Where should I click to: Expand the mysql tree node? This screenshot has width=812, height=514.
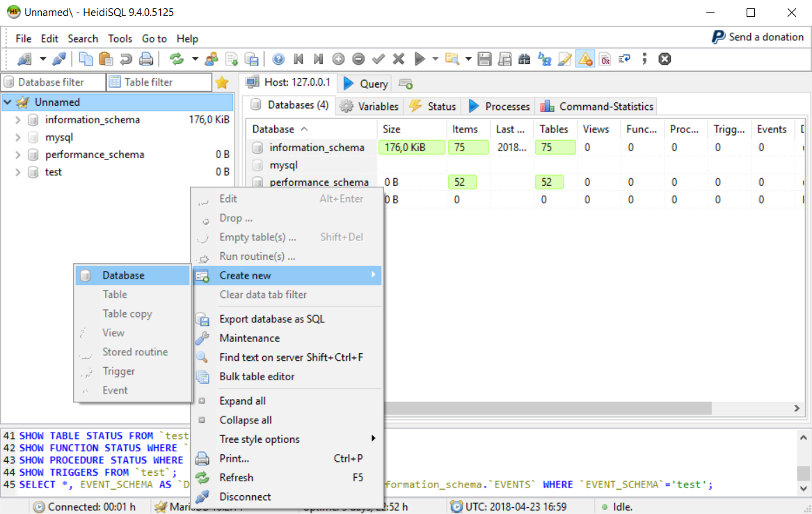[17, 137]
